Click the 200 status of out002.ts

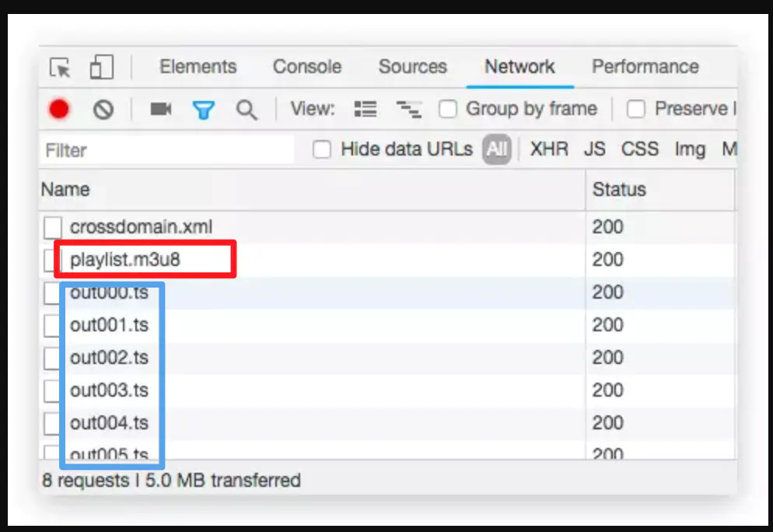(x=608, y=358)
